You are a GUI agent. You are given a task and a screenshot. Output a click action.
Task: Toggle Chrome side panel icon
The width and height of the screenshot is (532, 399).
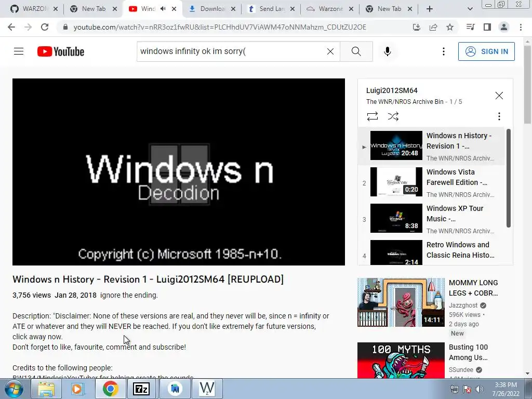(487, 27)
